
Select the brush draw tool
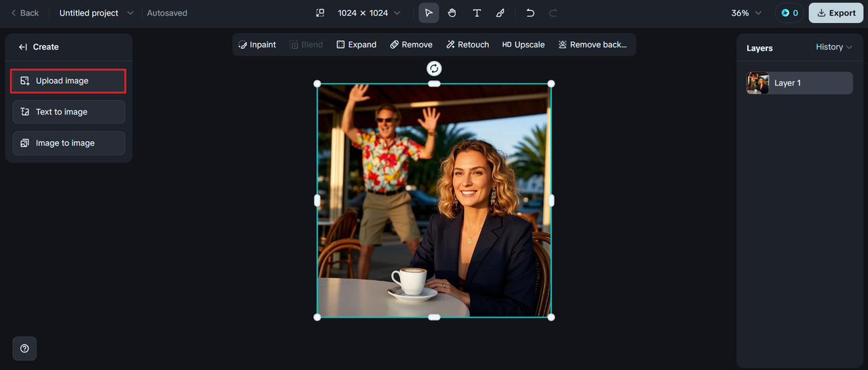[x=500, y=13]
